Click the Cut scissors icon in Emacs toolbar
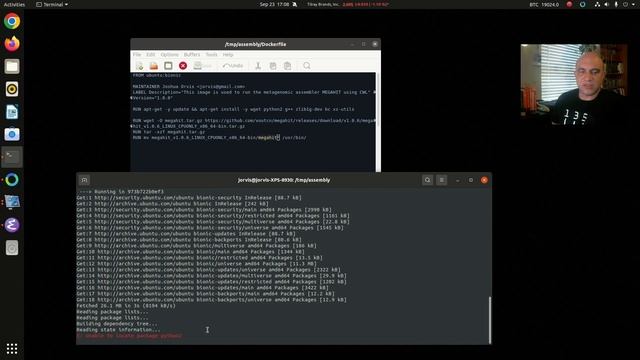This screenshot has height=360, width=640. point(258,66)
